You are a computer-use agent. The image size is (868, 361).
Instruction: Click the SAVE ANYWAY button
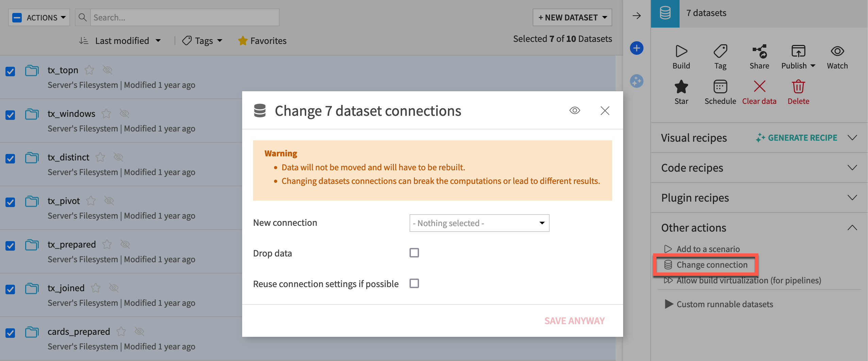pos(574,320)
